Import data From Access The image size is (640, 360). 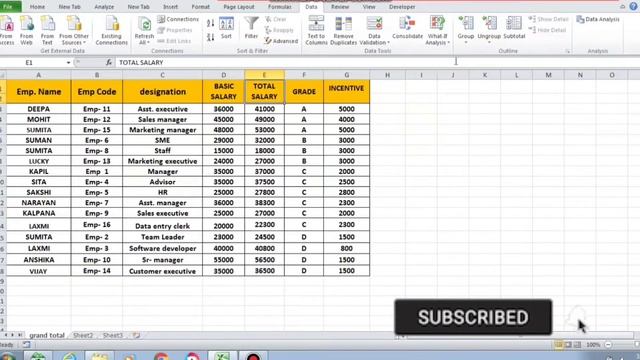[7, 31]
